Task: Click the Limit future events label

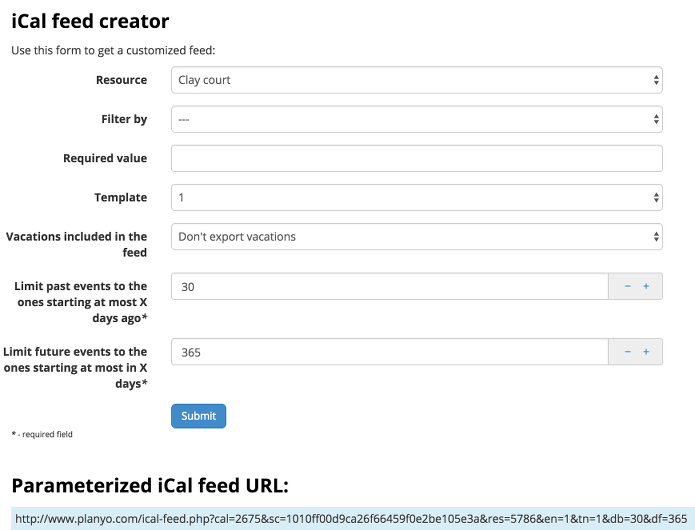Action: pyautogui.click(x=76, y=367)
